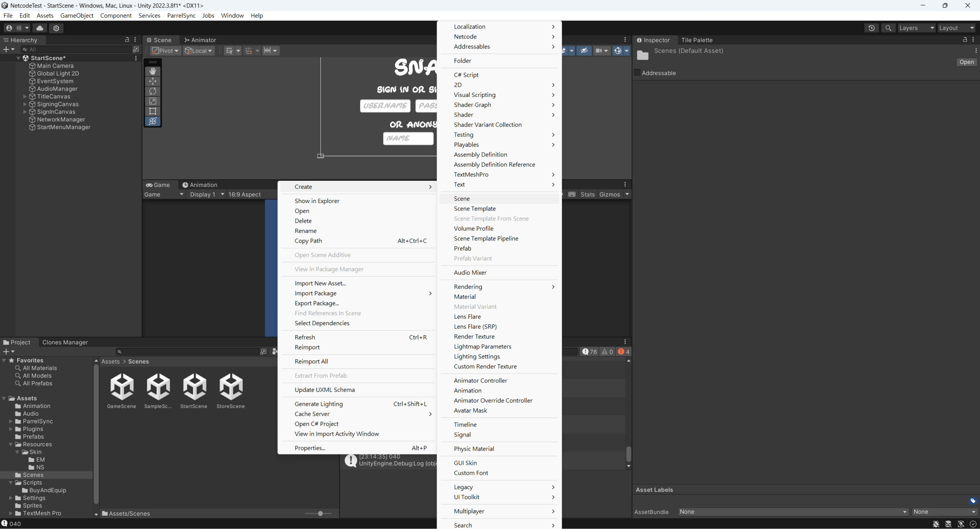980x529 pixels.
Task: Click the Open button in Inspector
Action: (x=966, y=62)
